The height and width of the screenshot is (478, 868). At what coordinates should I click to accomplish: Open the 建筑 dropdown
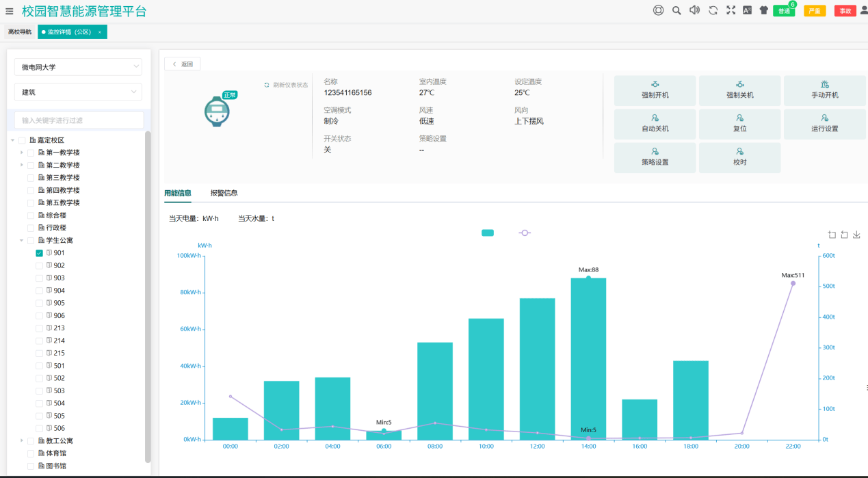(x=78, y=92)
